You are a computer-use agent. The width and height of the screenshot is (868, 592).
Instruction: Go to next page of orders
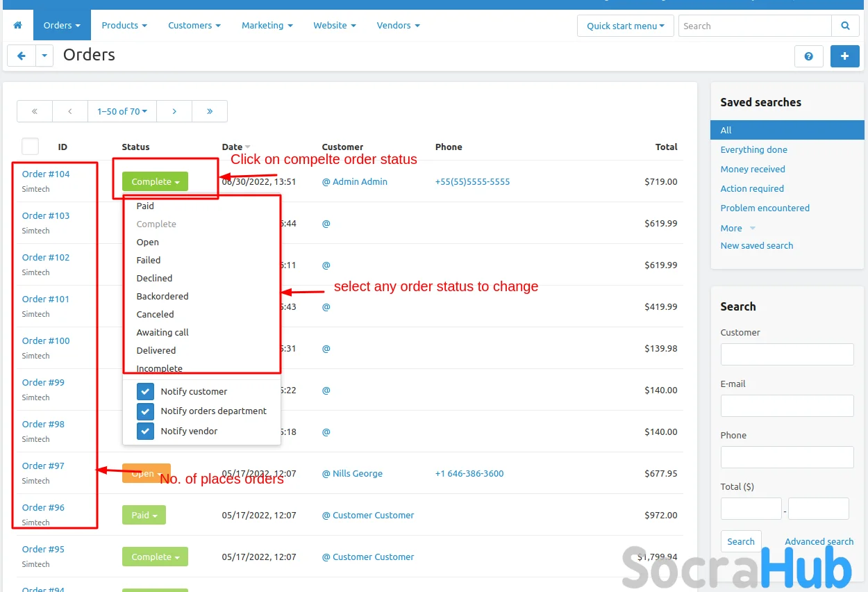(174, 111)
